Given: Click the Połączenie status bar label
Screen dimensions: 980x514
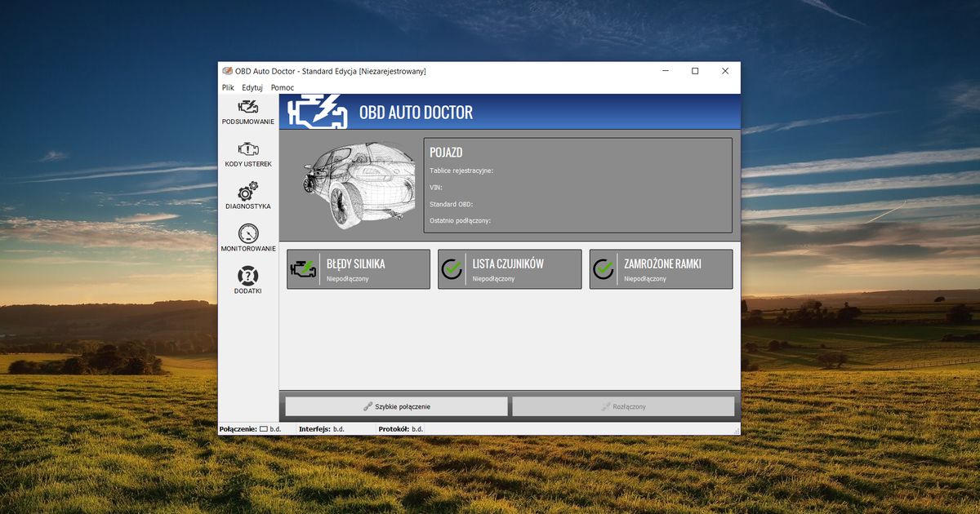Looking at the screenshot, I should coord(238,428).
